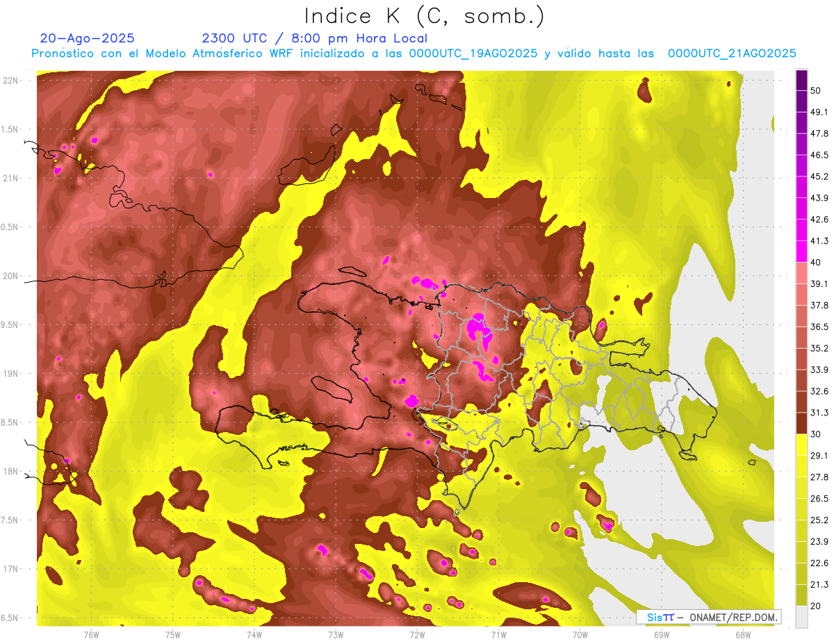Image resolution: width=834 pixels, height=644 pixels.
Task: Click the color scale value "45.2"
Action: [x=819, y=176]
